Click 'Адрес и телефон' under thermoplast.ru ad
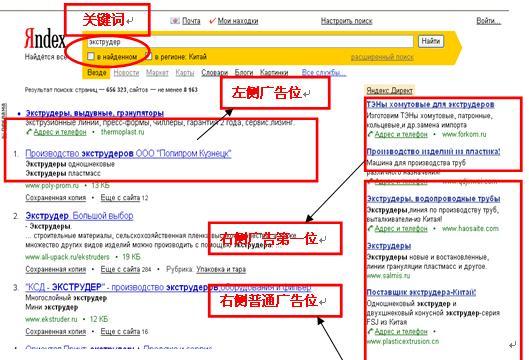529x360 pixels. [60, 132]
